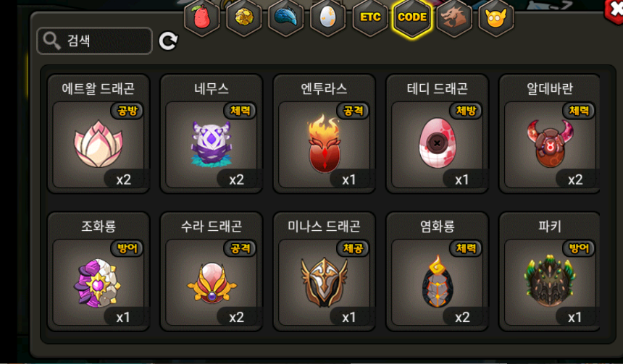623x364 pixels.
Task: Open the red fruit food tab
Action: tap(202, 17)
